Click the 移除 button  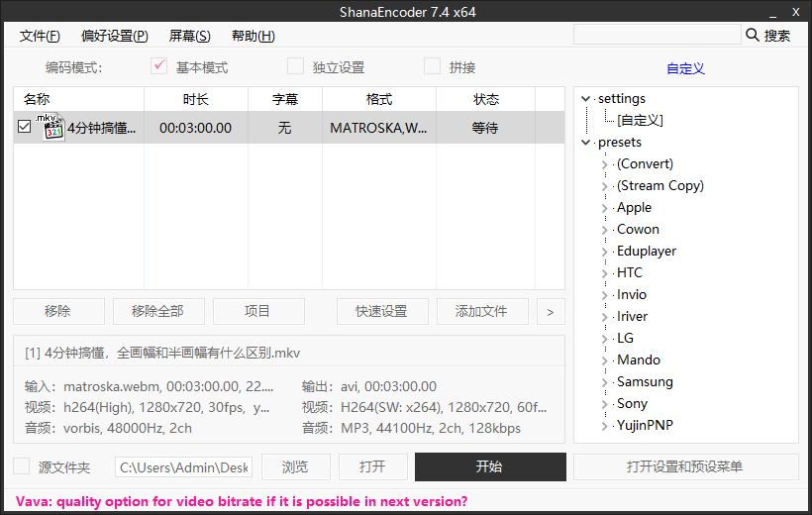58,311
